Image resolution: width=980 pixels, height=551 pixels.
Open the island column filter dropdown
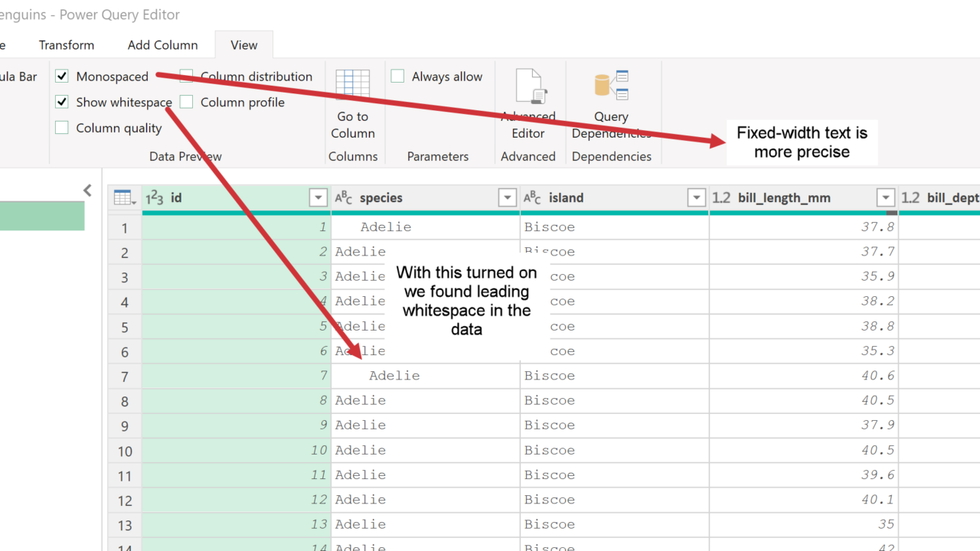tap(696, 198)
